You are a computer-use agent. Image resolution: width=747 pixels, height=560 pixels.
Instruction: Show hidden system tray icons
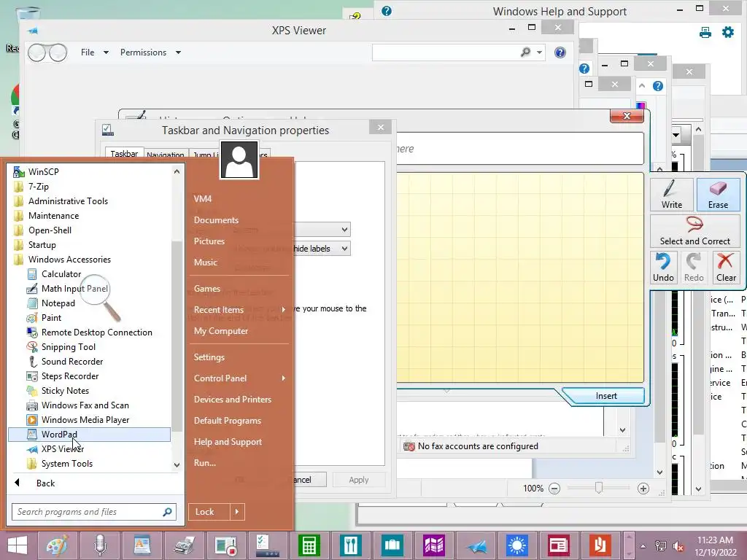pyautogui.click(x=643, y=546)
